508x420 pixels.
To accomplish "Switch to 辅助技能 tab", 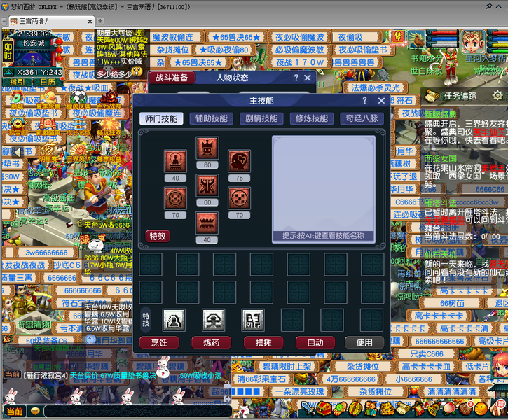I will (x=211, y=118).
